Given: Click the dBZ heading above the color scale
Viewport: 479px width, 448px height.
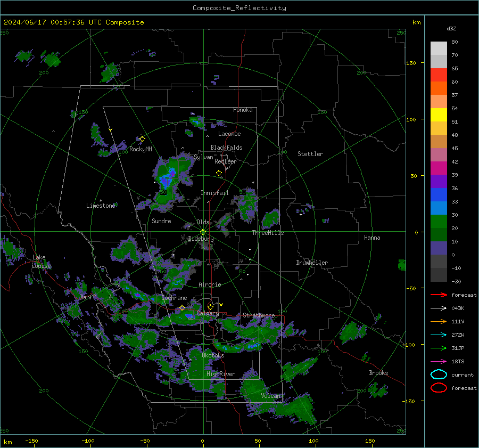Looking at the screenshot, I should pos(451,28).
